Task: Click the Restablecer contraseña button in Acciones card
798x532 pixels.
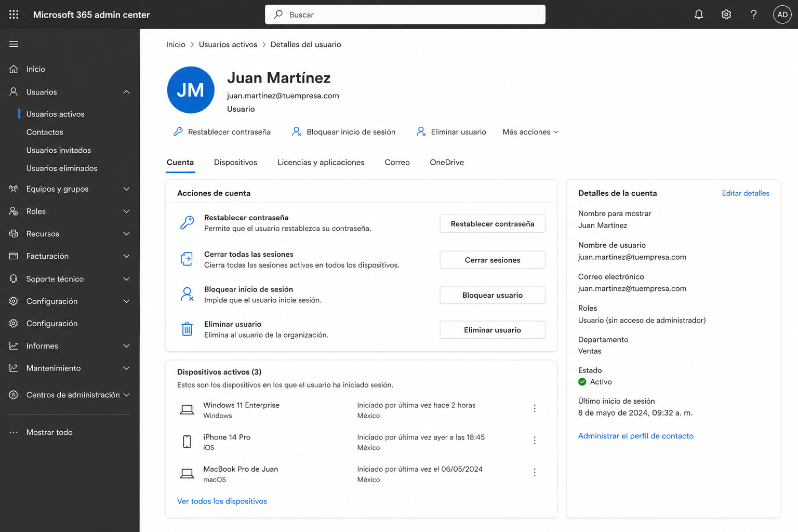Action: click(493, 224)
